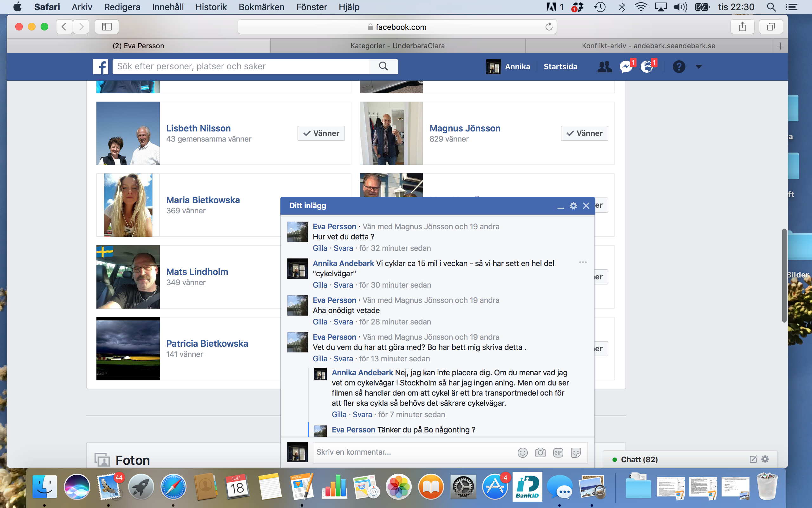Viewport: 812px width, 508px height.
Task: Open Annika's profile in header
Action: [508, 67]
